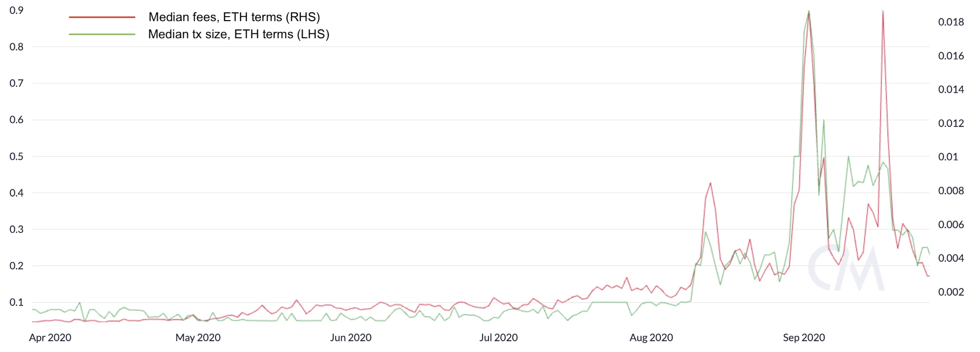Click the 0.5 left axis value
The width and height of the screenshot is (980, 352).
[x=17, y=156]
